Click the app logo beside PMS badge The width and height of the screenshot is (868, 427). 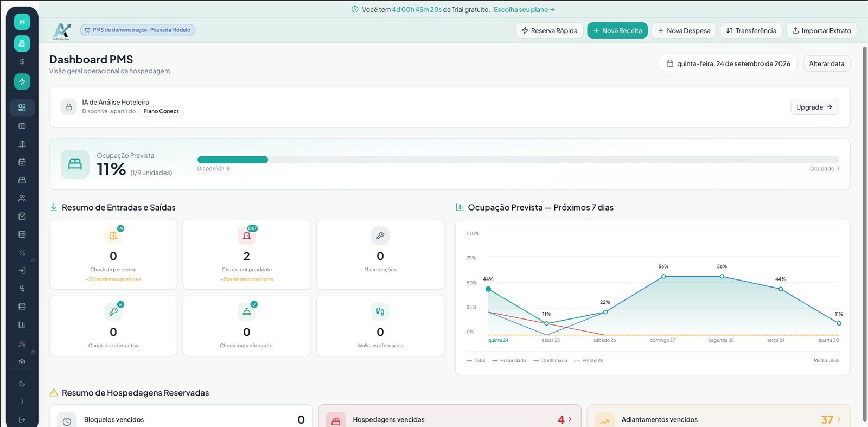[x=62, y=31]
